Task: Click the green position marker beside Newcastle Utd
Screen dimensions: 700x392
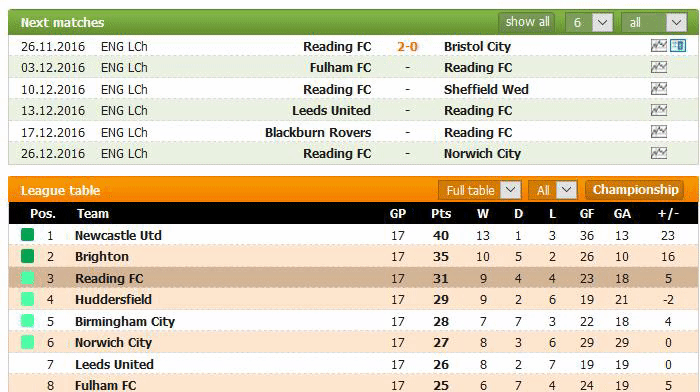Action: click(x=28, y=234)
